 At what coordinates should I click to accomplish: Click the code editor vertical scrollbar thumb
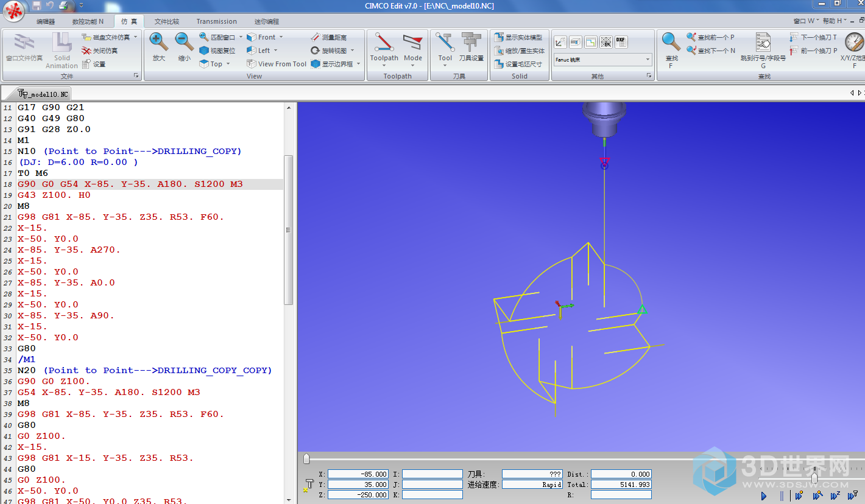pyautogui.click(x=289, y=229)
